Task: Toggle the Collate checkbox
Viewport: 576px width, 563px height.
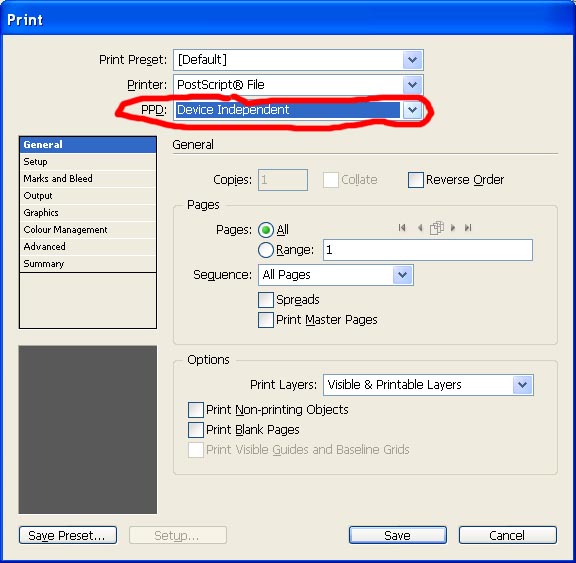Action: click(331, 180)
